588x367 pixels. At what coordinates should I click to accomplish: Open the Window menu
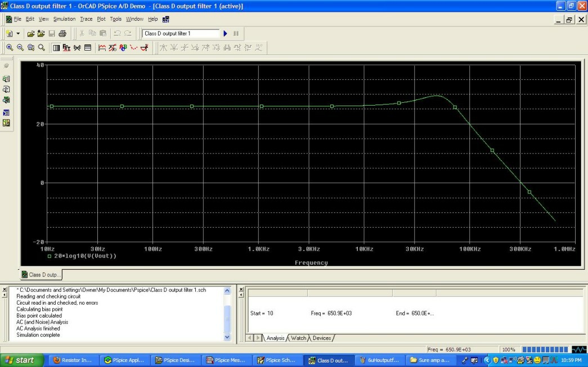(x=134, y=19)
